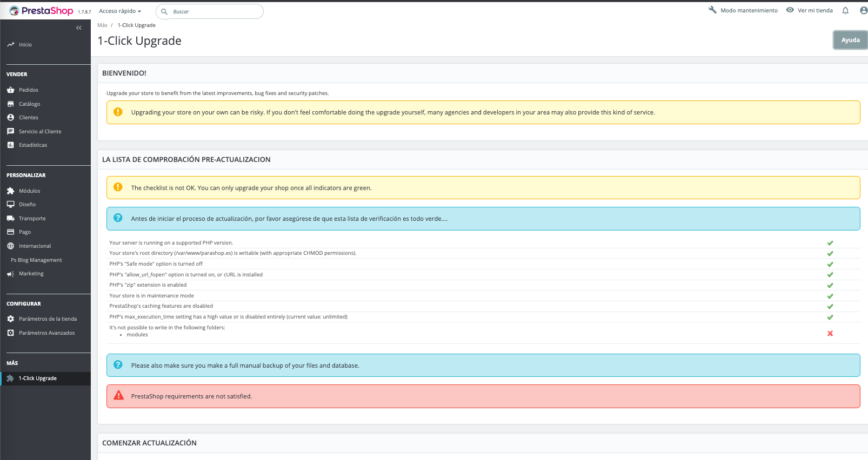Open the employee profile avatar icon
868x460 pixels.
[864, 10]
